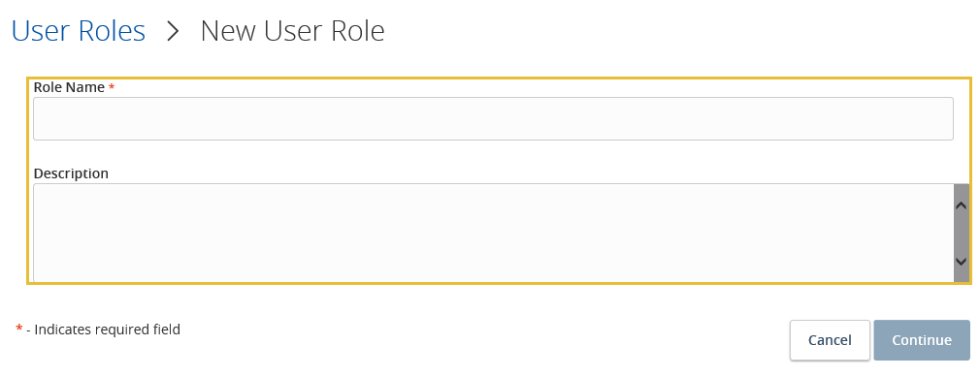980x377 pixels.
Task: Click the Description scrollbar down arrow
Action: click(962, 262)
